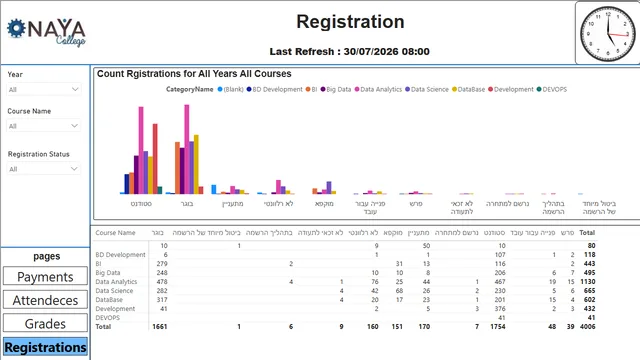Click the grand total value 4006
The width and height of the screenshot is (640, 360).
pos(587,327)
